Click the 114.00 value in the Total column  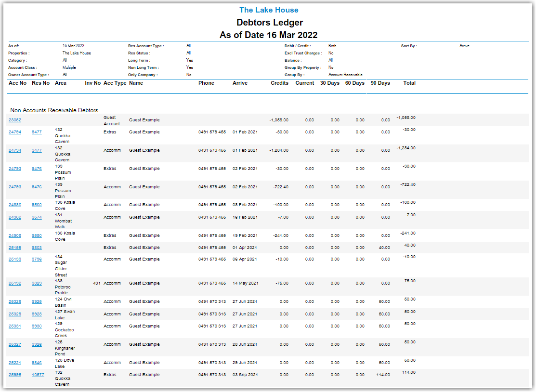click(408, 373)
